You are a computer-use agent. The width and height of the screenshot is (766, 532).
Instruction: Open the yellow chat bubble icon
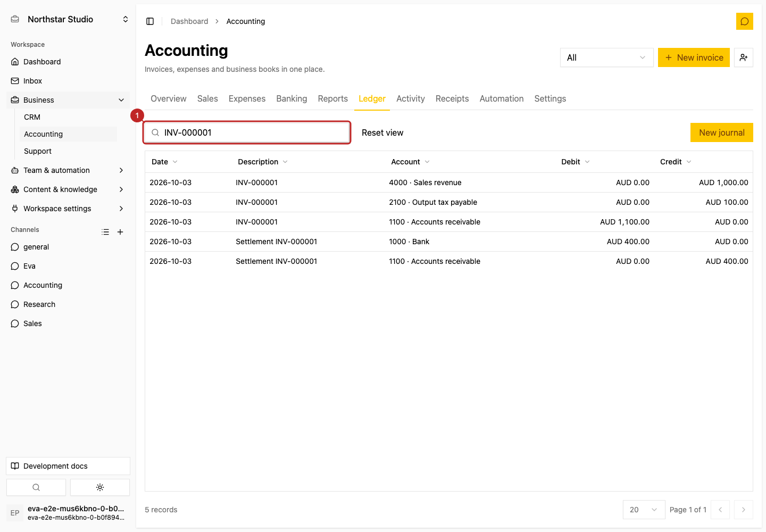[x=745, y=21]
